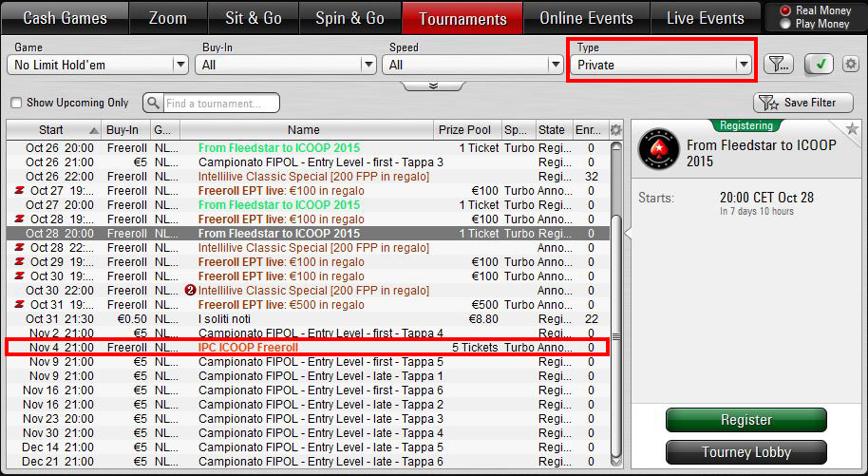Focus the Find a tournament search field
This screenshot has width=868, height=476.
pos(220,103)
